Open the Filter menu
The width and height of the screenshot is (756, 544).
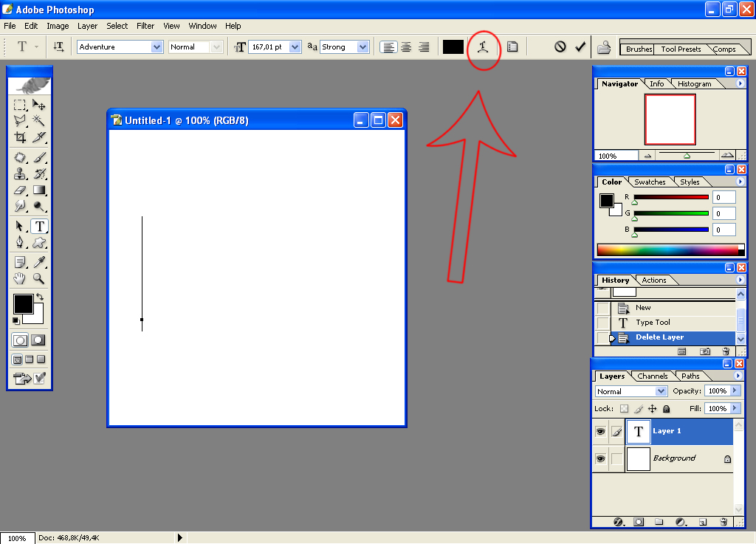(145, 26)
